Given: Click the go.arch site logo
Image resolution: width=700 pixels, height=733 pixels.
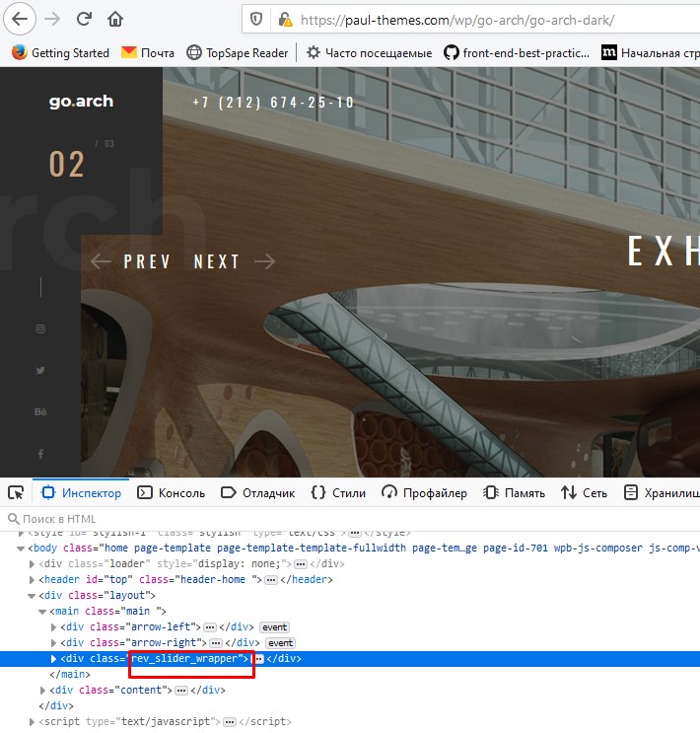Looking at the screenshot, I should (x=81, y=101).
